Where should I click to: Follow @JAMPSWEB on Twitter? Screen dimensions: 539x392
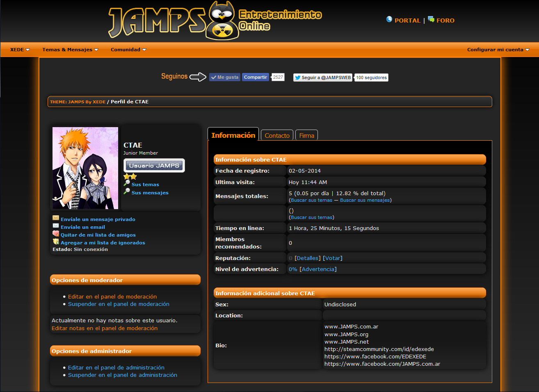coord(323,77)
